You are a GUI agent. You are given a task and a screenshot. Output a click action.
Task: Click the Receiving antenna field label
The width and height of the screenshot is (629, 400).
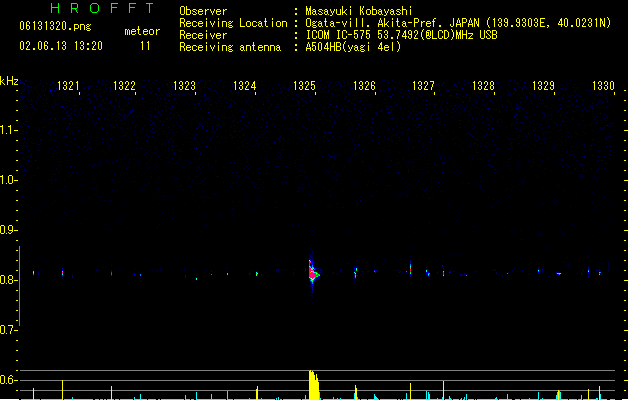(230, 47)
